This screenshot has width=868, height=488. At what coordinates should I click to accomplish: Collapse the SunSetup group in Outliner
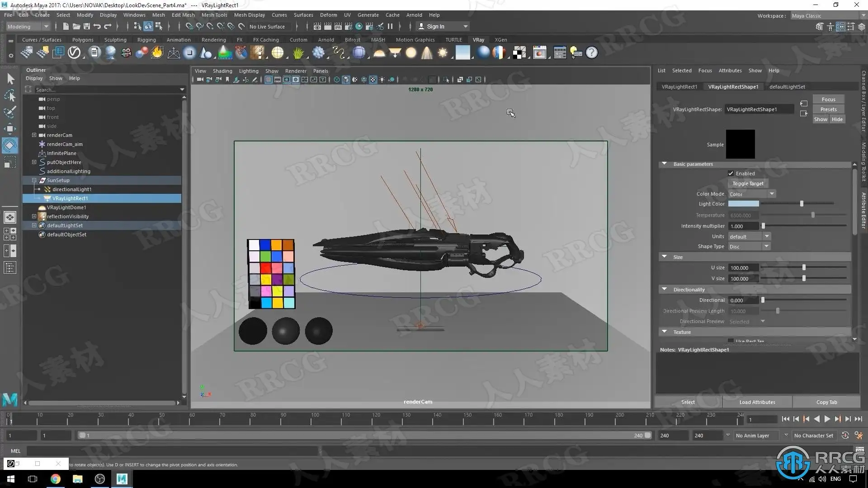click(34, 180)
